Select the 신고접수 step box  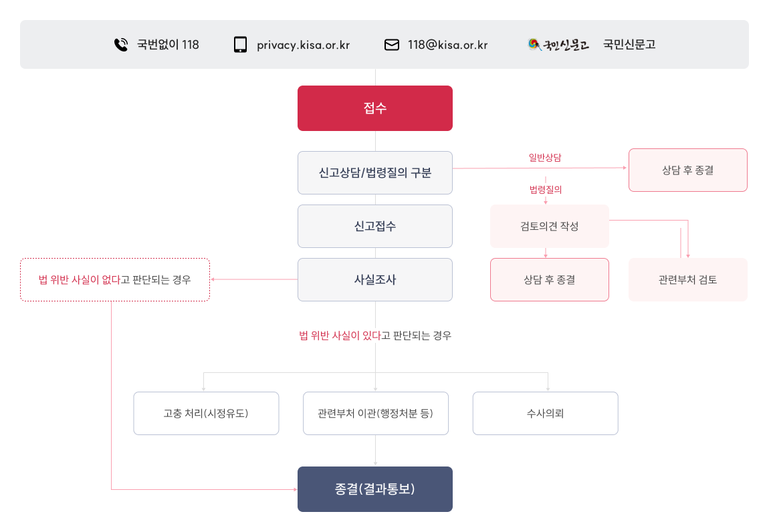[375, 226]
